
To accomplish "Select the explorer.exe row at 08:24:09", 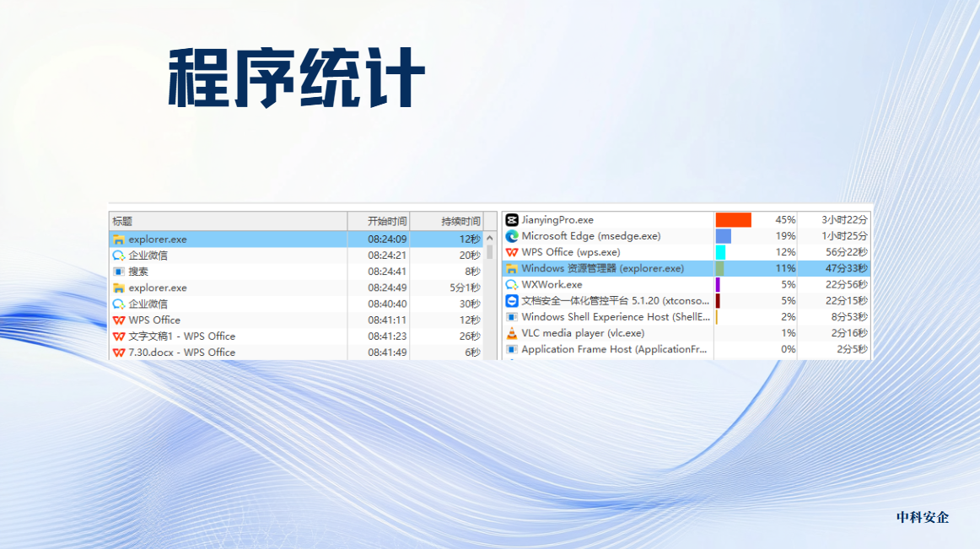I will [296, 240].
